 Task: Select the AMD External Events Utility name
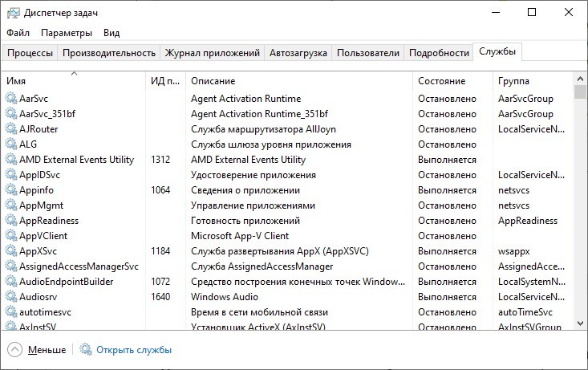76,160
